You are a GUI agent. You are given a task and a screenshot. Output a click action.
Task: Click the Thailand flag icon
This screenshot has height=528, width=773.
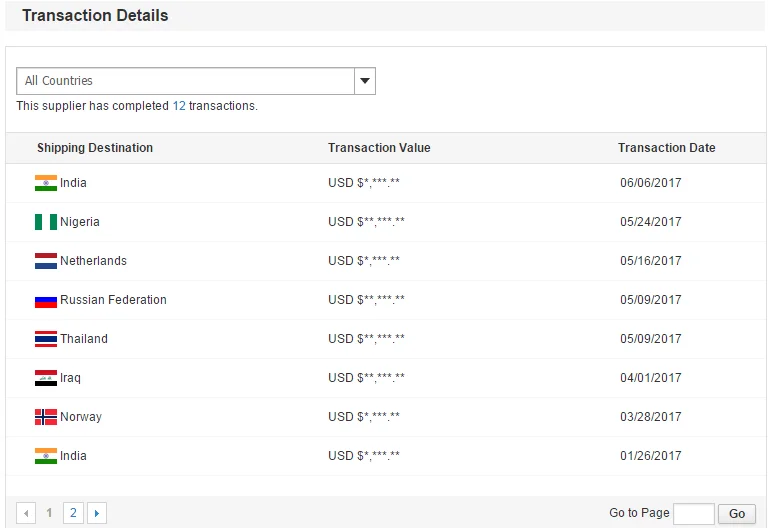pyautogui.click(x=46, y=339)
